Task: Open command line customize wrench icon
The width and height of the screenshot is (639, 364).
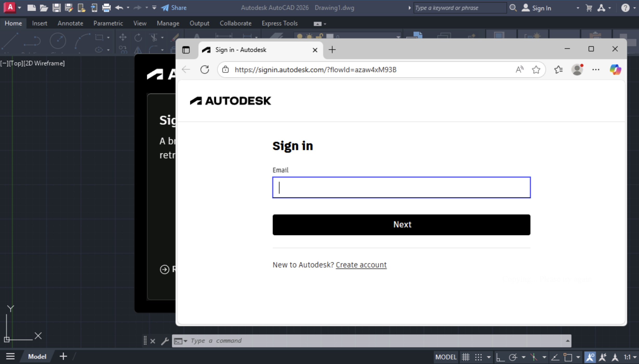Action: click(165, 341)
